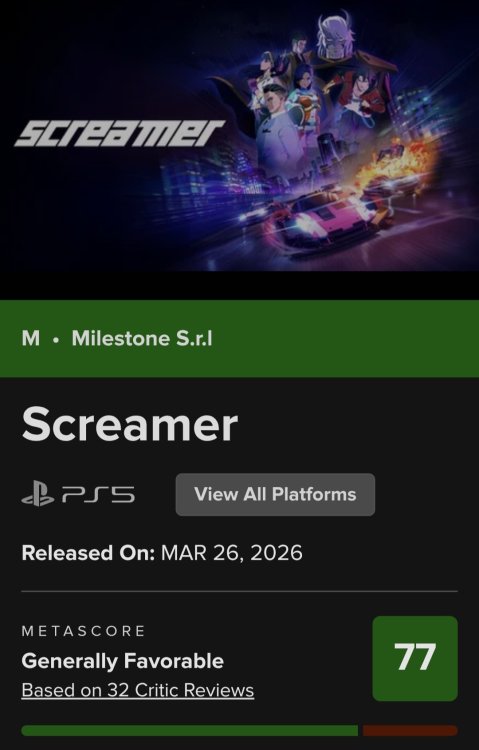Click the red negative score bar segment
This screenshot has width=479, height=750.
point(410,730)
